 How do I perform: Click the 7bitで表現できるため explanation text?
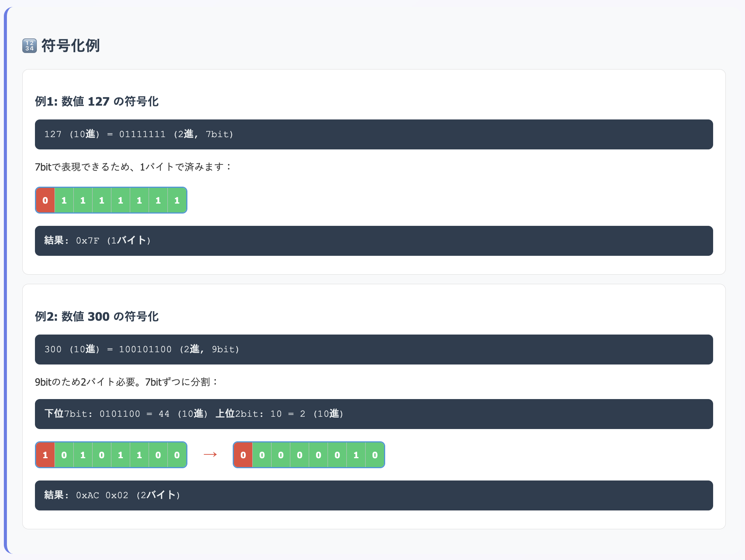click(x=134, y=167)
